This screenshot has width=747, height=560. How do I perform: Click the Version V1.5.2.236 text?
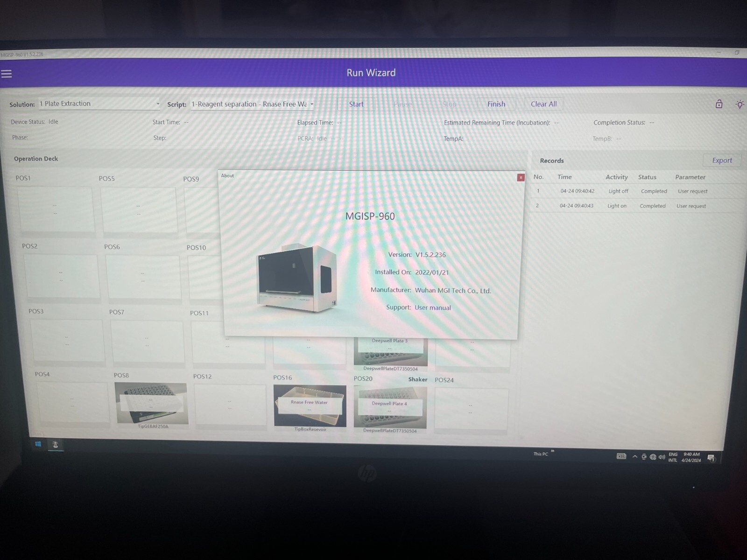pos(417,254)
